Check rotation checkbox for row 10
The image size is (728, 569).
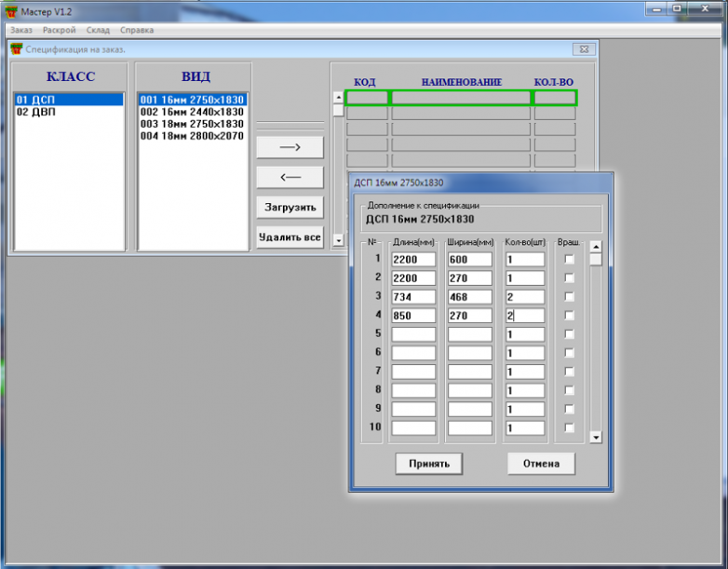pyautogui.click(x=570, y=427)
